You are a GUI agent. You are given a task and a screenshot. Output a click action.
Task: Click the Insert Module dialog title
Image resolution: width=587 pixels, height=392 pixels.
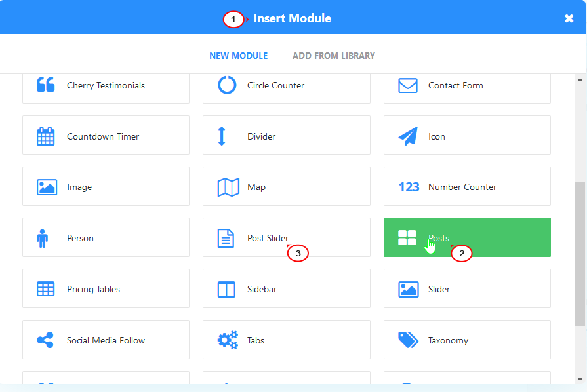[x=293, y=18]
